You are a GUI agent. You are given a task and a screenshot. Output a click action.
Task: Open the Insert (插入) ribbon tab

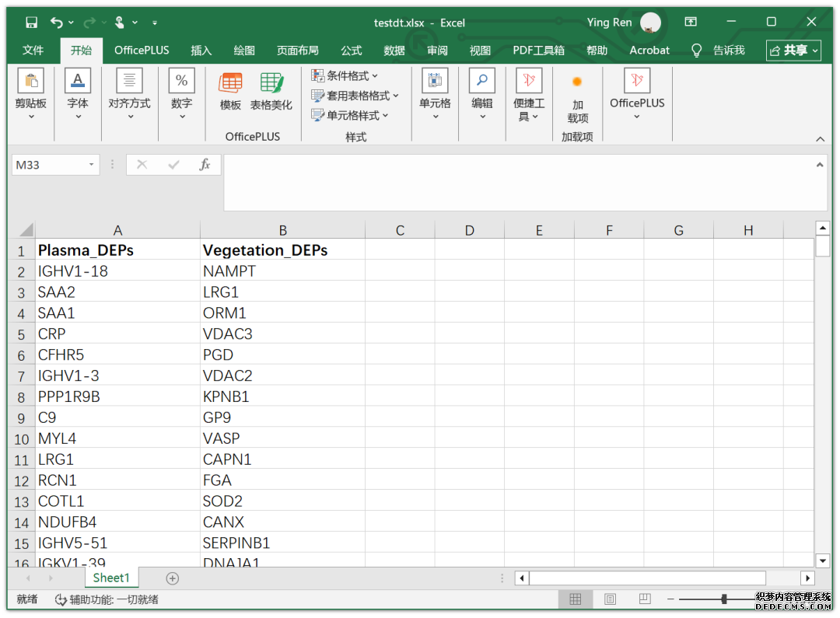[201, 51]
